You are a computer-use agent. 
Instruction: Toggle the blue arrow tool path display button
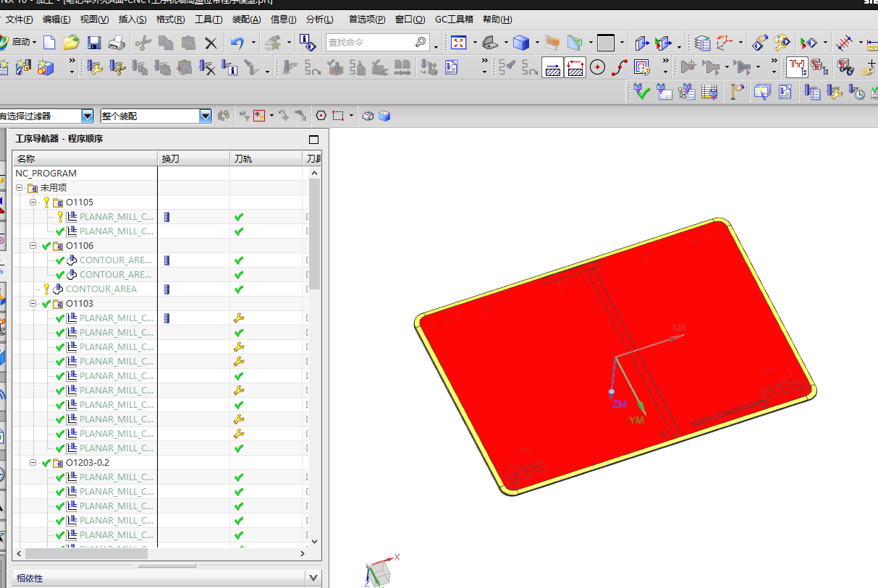coord(553,68)
